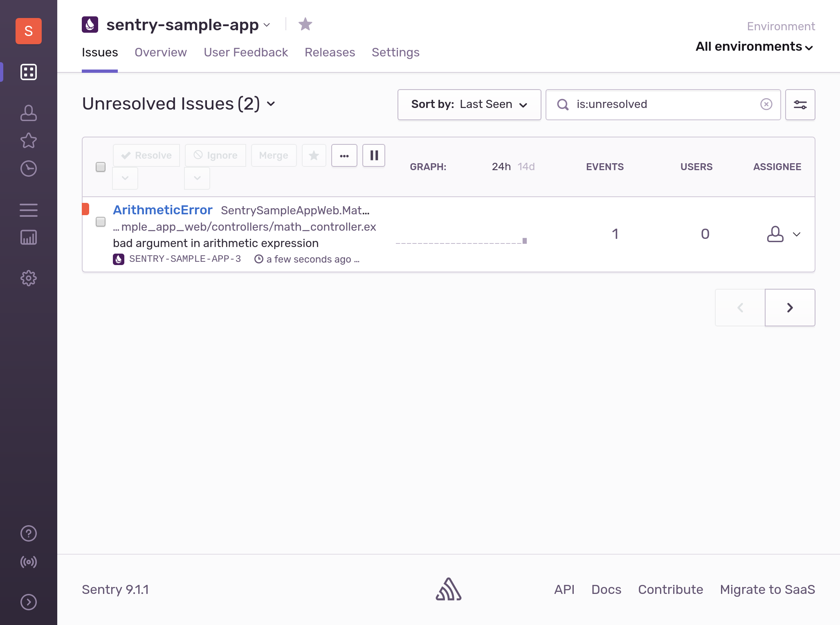Open Activity list icon in sidebar
This screenshot has height=625, width=840.
pos(29,210)
